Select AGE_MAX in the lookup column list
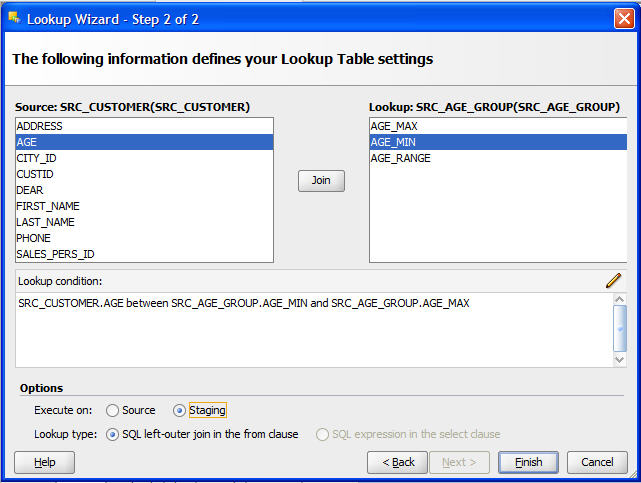This screenshot has width=641, height=483. (498, 126)
